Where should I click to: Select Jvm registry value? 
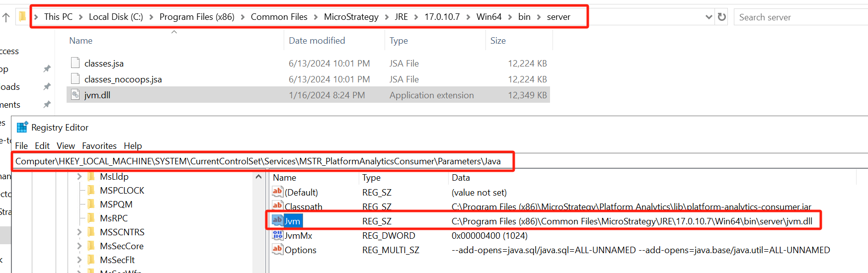(x=292, y=221)
